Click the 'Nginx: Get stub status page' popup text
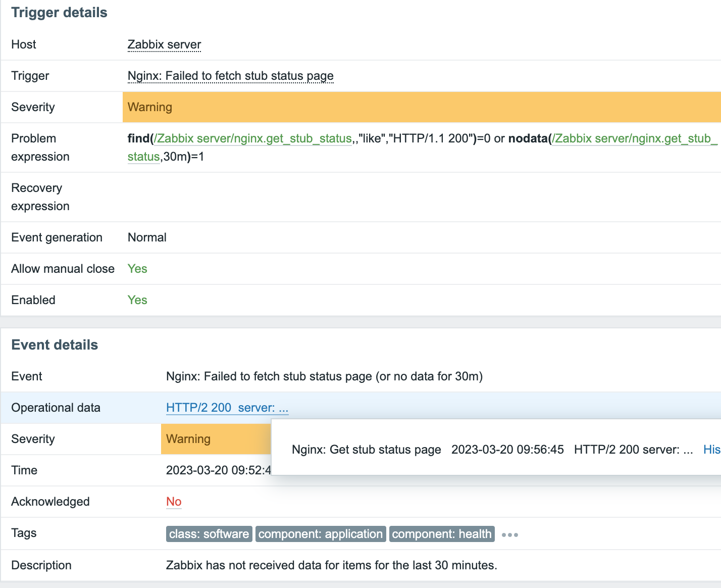 coord(367,450)
